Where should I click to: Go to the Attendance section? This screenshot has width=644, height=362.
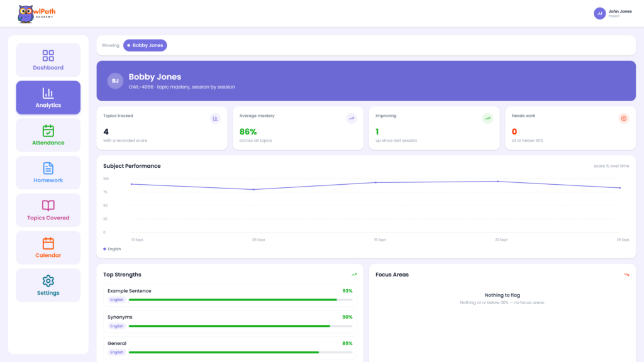click(48, 135)
